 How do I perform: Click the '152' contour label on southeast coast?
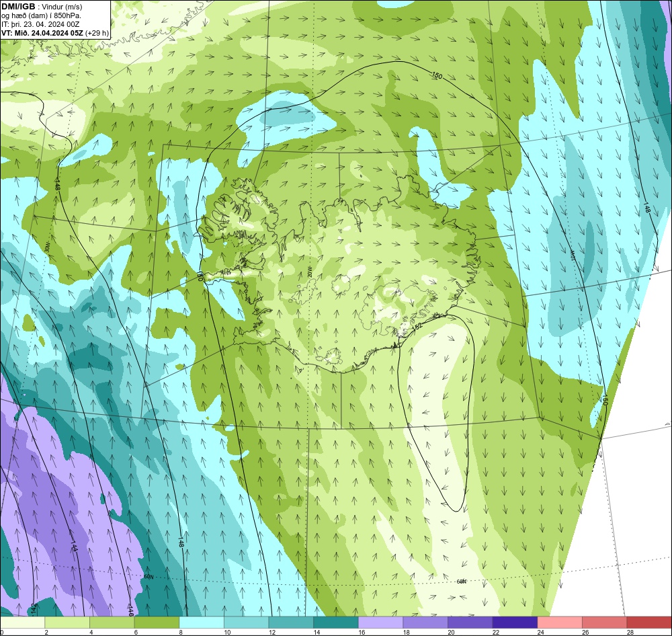pyautogui.click(x=418, y=326)
